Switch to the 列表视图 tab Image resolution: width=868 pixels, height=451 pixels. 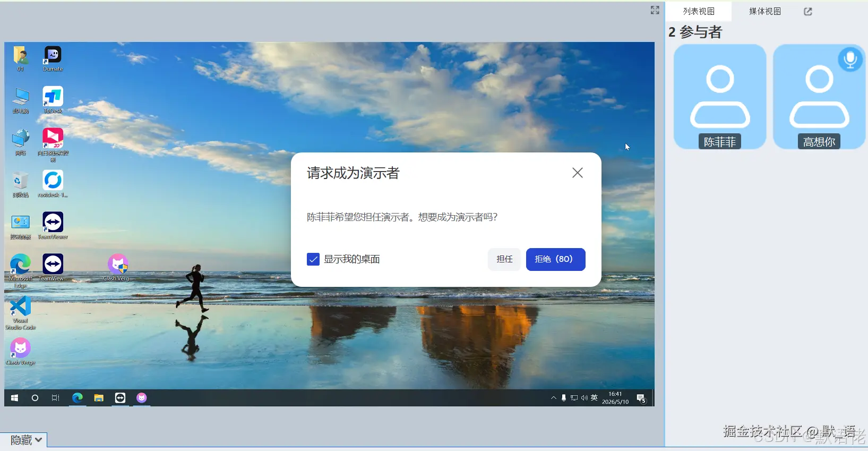699,11
